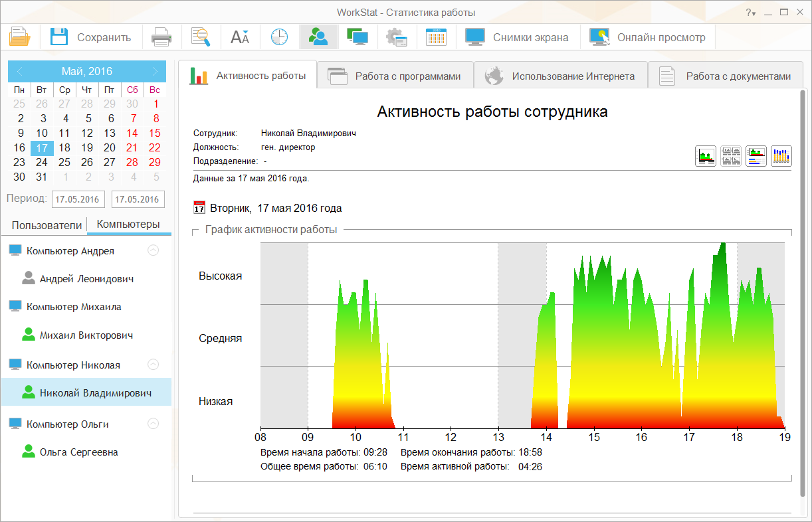Select the blue-orange stacked bar chart view
This screenshot has height=522, width=812.
point(781,156)
